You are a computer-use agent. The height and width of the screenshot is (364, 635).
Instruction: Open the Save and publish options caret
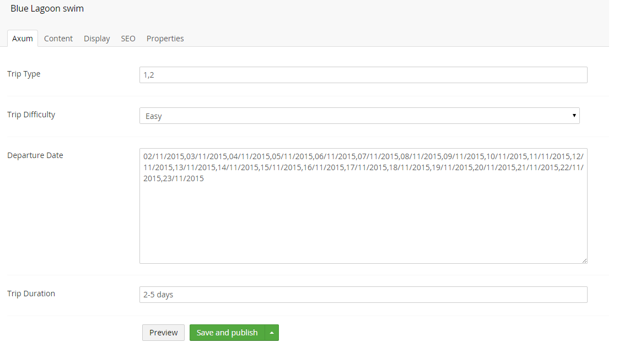point(272,333)
